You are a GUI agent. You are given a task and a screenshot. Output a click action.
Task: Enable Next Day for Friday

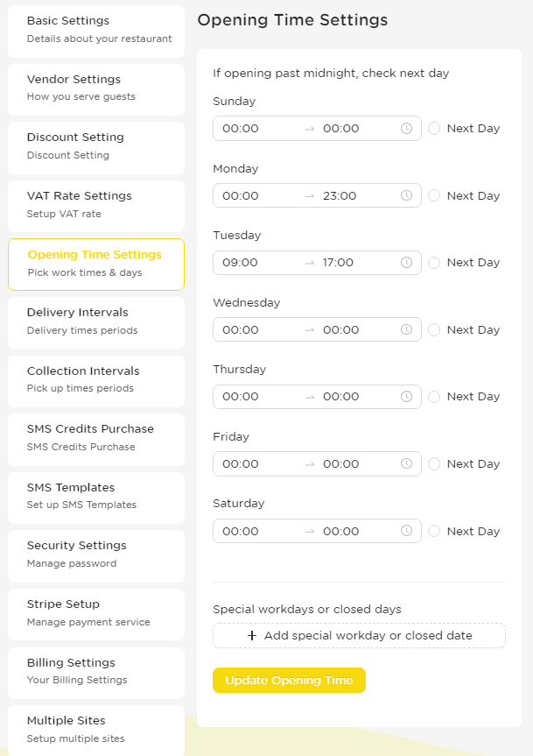pyautogui.click(x=434, y=463)
